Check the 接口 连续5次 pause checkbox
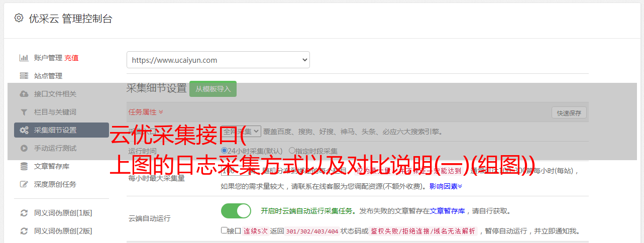Screen dimensions: 644x243 [224, 230]
